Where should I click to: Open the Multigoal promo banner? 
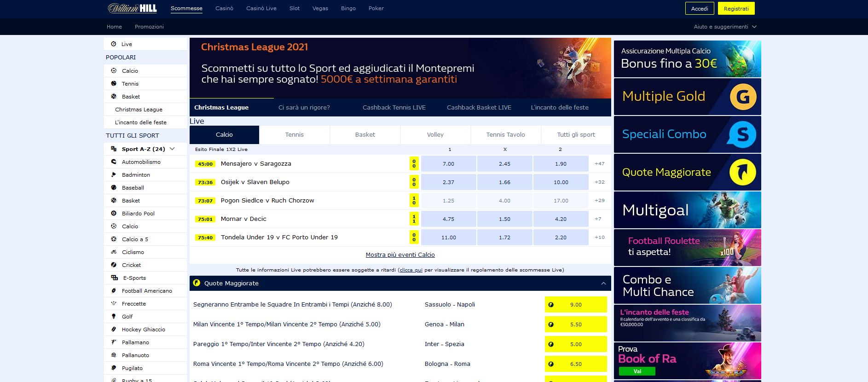[x=687, y=210]
